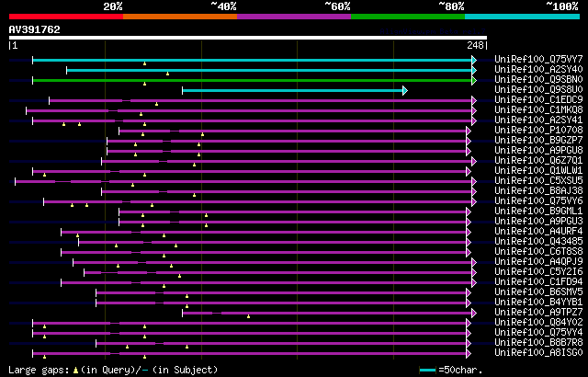Click the green arrowhead ending the Q9SBN0 alignment

tap(474, 80)
